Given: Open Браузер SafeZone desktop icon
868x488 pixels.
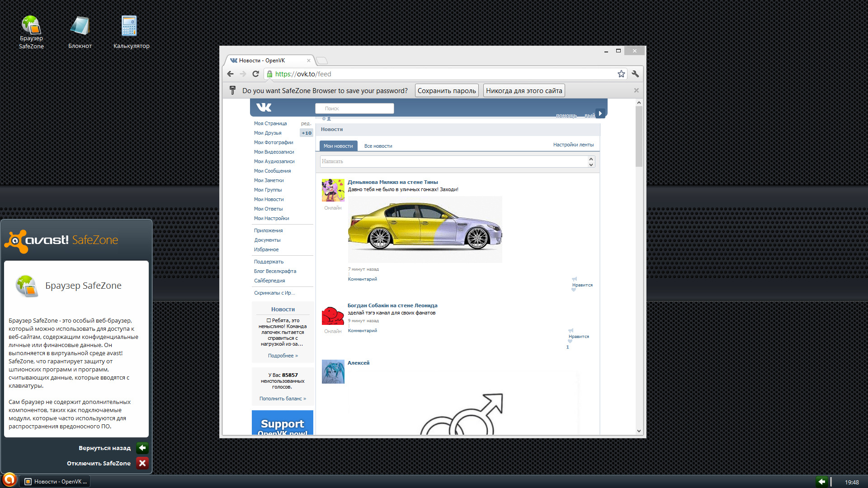Looking at the screenshot, I should tap(31, 32).
